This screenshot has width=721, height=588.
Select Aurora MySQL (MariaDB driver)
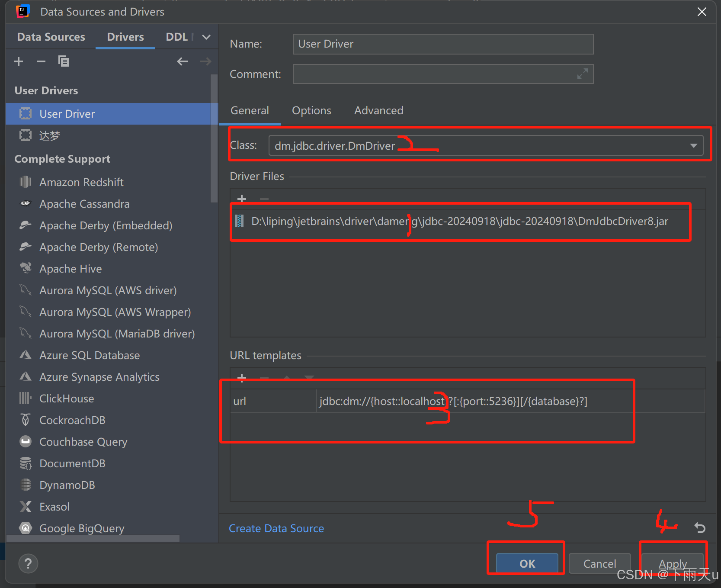pyautogui.click(x=108, y=333)
